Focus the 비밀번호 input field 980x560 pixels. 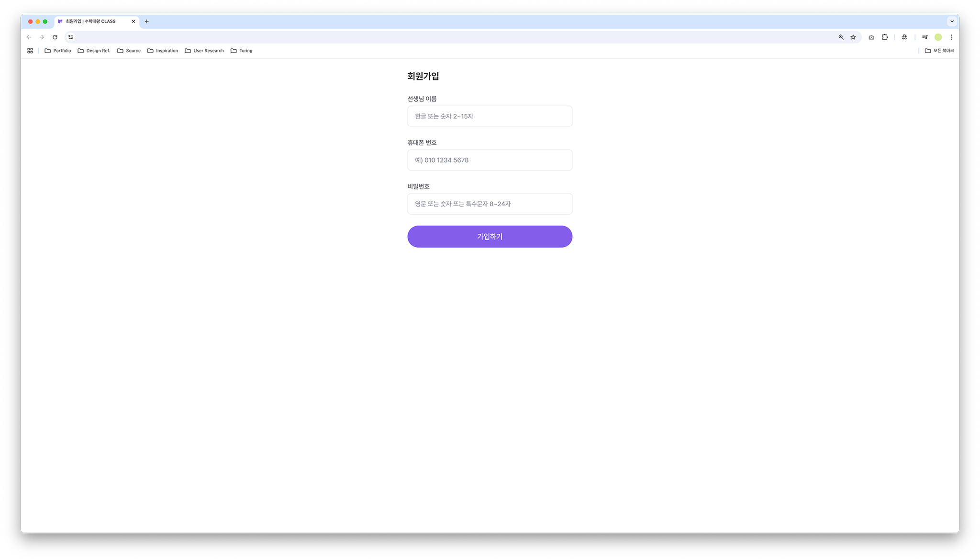pyautogui.click(x=490, y=204)
